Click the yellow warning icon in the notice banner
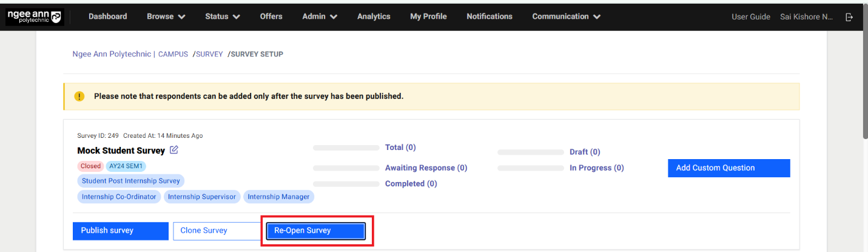Viewport: 868px width, 252px height. (x=79, y=97)
